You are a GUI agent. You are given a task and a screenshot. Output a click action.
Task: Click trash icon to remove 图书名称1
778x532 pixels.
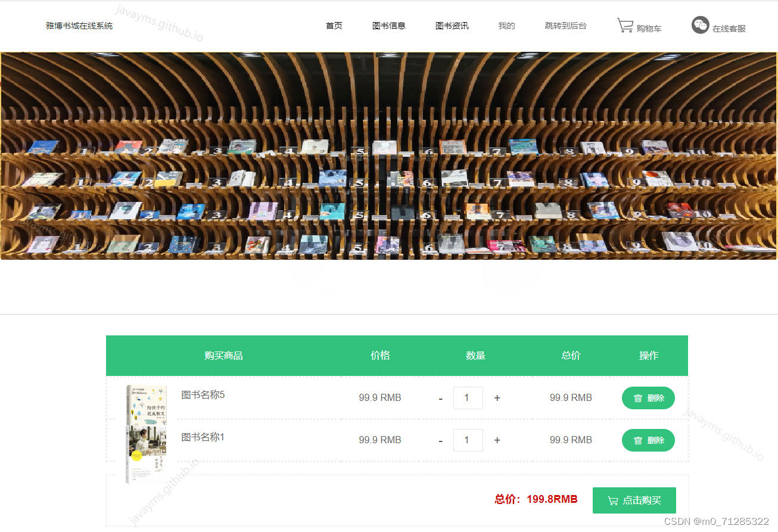639,440
